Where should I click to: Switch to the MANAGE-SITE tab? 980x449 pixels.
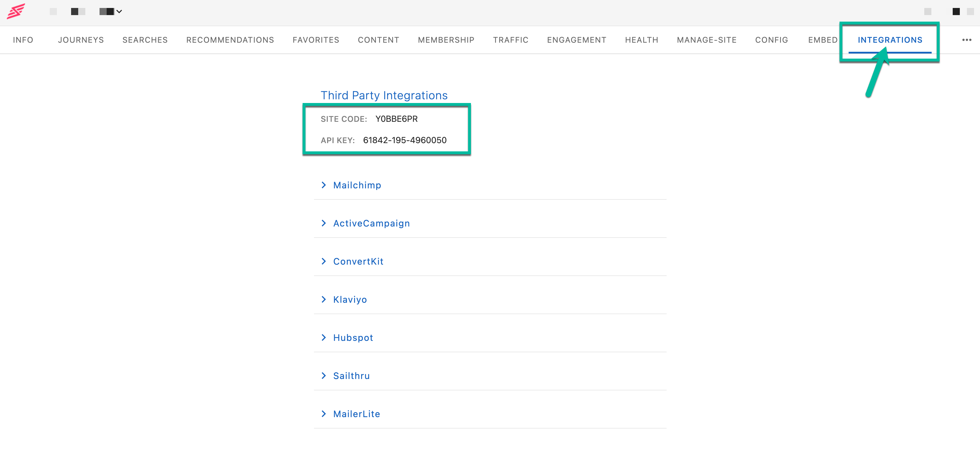coord(706,40)
